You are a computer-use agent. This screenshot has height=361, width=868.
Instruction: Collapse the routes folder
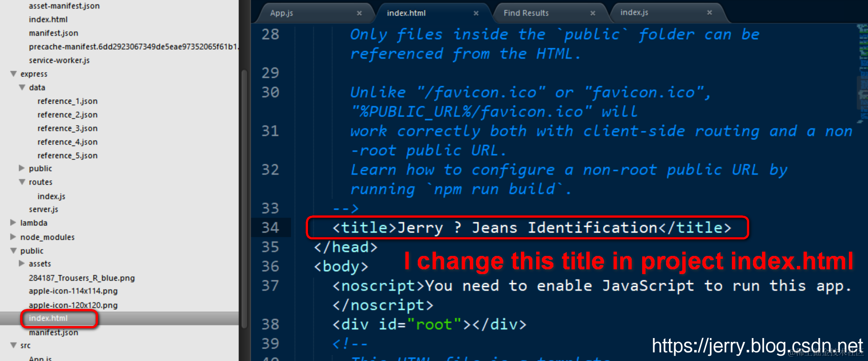point(22,182)
